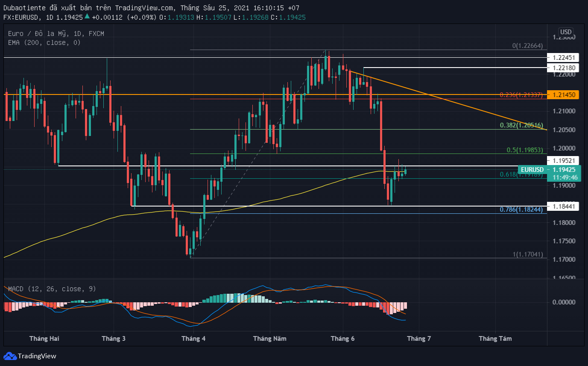
Task: Click the L:1.19268 low value in header
Action: (252, 17)
